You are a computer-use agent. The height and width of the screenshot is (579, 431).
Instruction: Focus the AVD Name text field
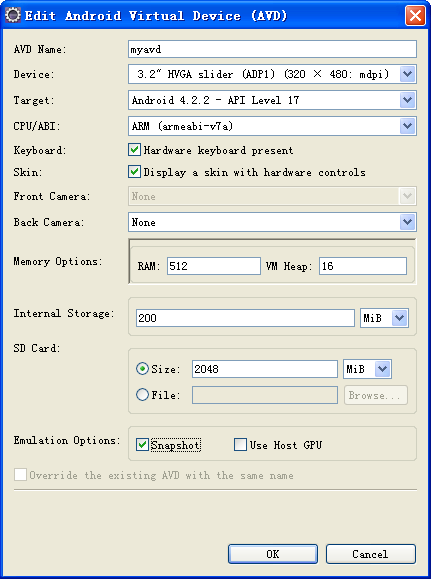(x=273, y=49)
